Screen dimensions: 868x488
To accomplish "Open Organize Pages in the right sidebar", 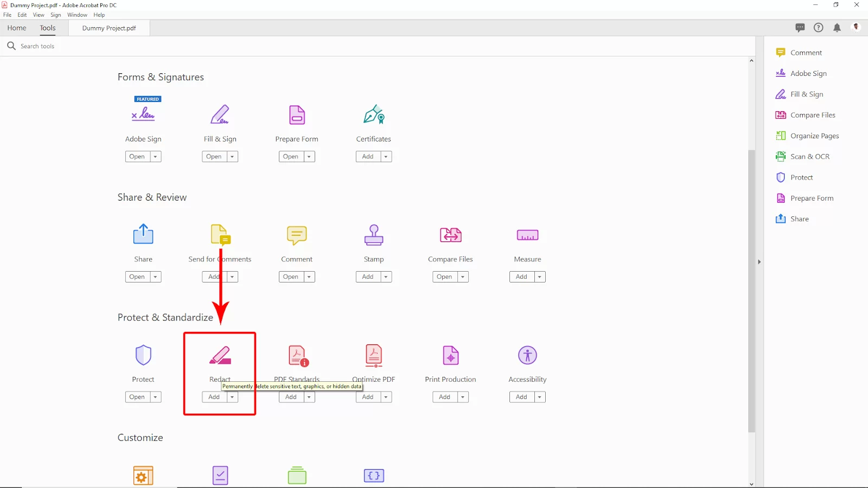I will point(807,136).
